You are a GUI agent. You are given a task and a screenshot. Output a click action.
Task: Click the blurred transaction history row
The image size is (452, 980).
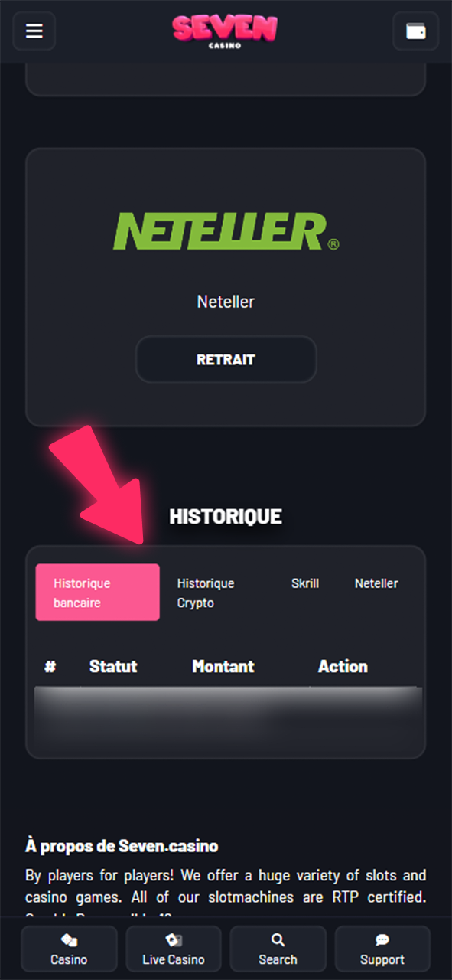(226, 720)
